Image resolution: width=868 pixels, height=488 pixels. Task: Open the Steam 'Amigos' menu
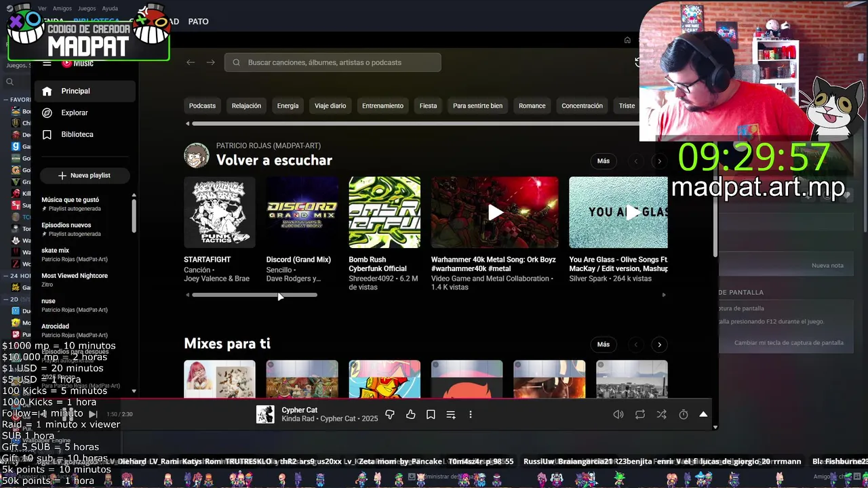tap(62, 8)
